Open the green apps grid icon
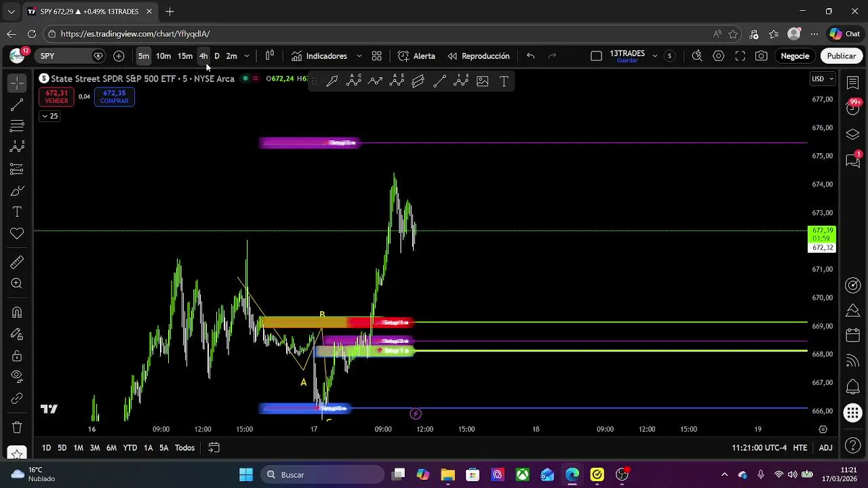 pos(853,413)
